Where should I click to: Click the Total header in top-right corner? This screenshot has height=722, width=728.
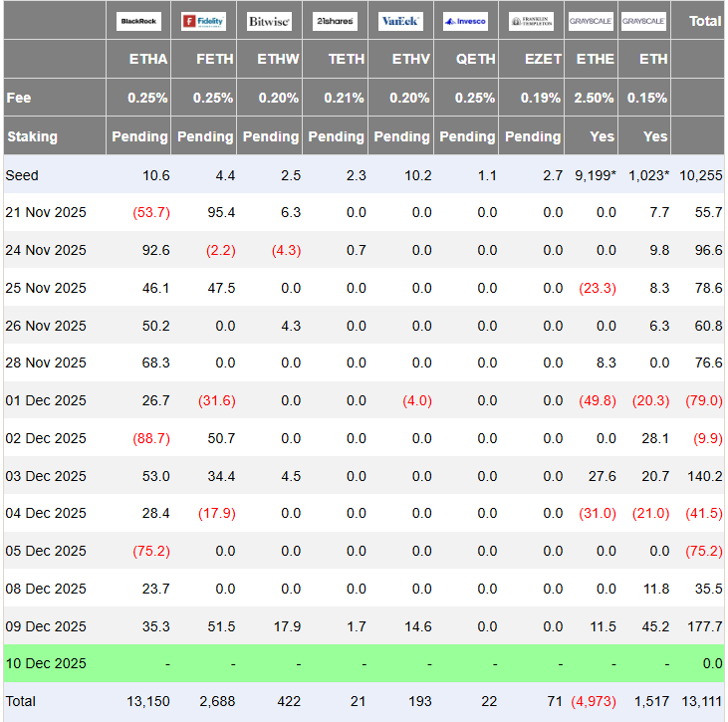point(705,21)
